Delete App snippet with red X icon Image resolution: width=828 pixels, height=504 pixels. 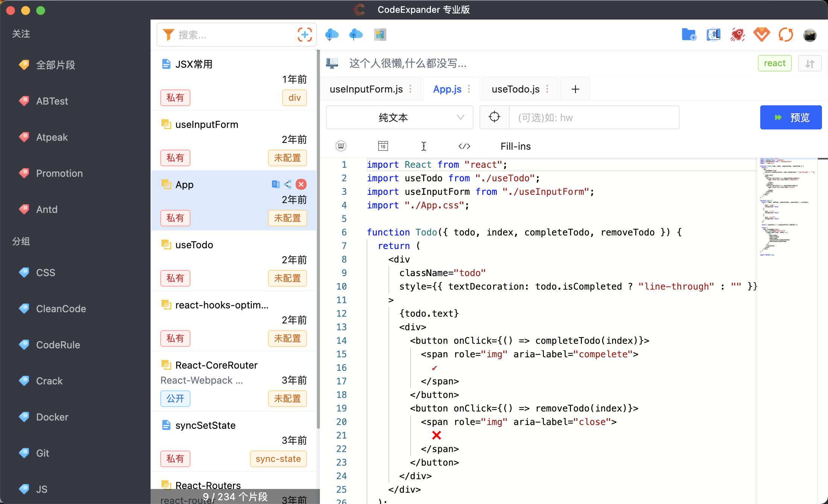click(x=301, y=184)
